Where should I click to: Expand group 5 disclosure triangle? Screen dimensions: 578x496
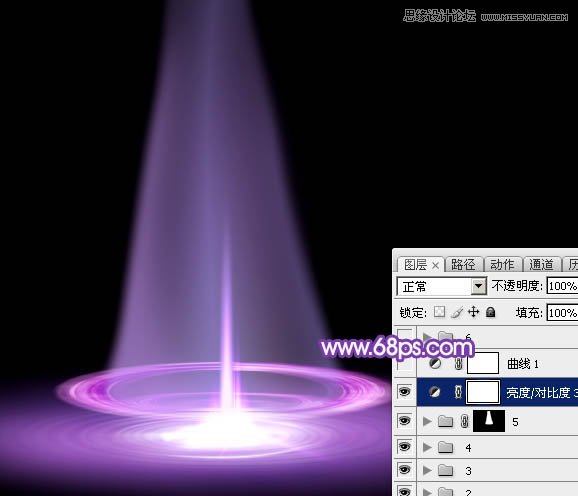pyautogui.click(x=427, y=421)
